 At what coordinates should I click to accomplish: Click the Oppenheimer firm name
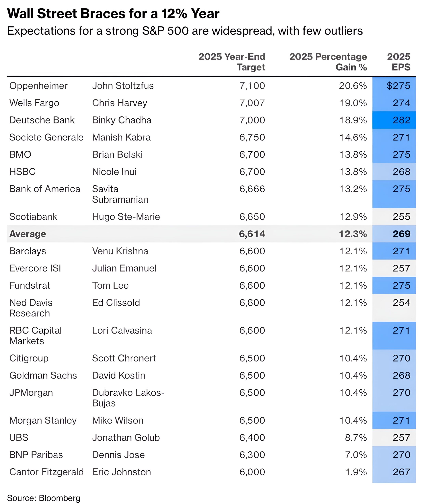(x=38, y=86)
